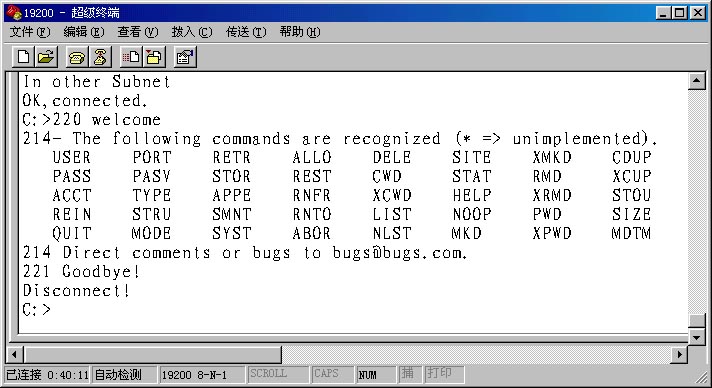Click the vertical scrollbar up arrow
The image size is (712, 388).
coord(697,81)
